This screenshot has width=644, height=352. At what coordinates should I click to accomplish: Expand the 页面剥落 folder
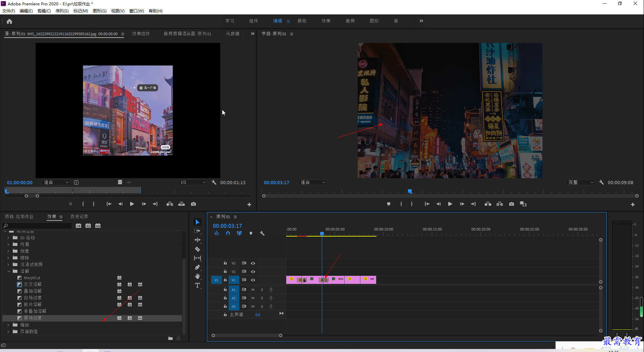tap(8, 332)
